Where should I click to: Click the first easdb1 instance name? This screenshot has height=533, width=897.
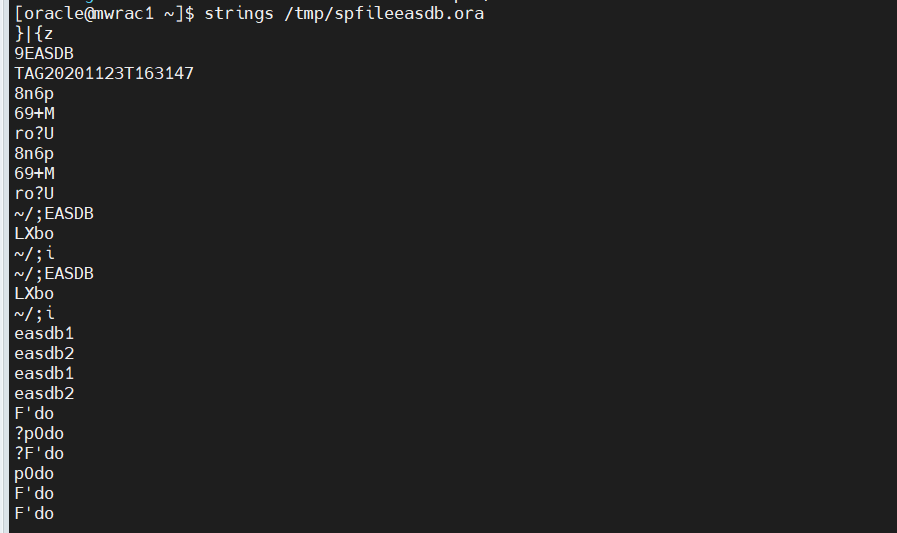(44, 334)
